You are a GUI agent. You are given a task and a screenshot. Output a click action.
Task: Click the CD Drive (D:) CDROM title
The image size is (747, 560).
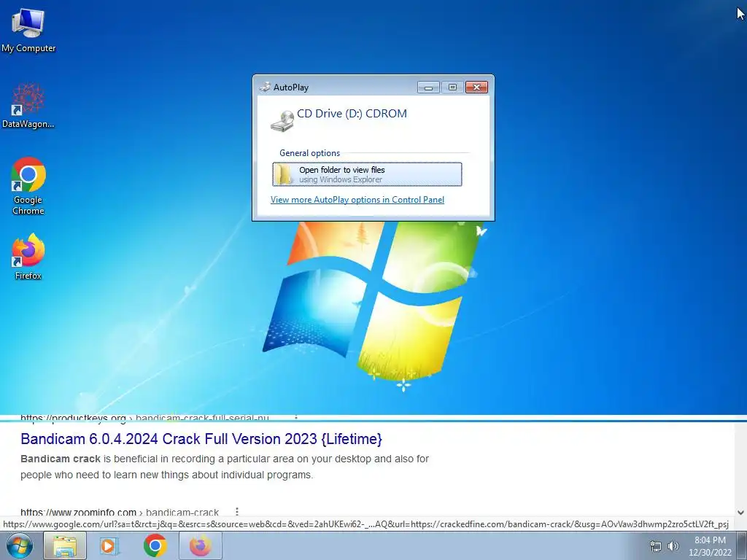click(x=352, y=113)
